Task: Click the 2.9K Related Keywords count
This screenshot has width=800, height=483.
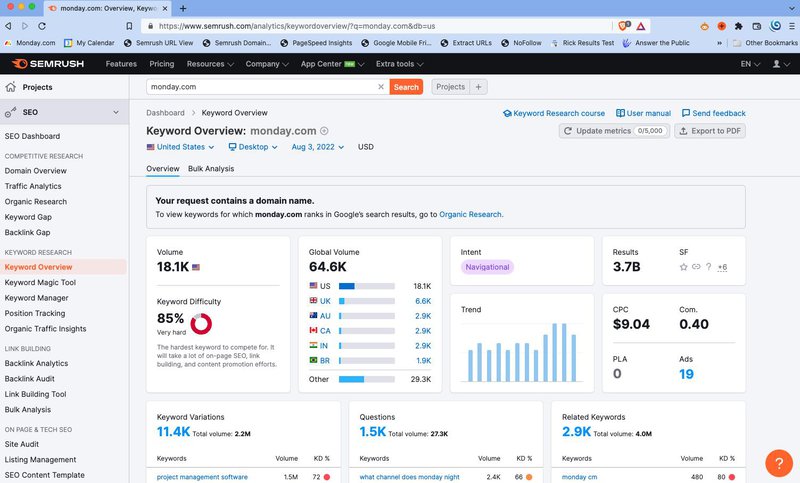Action: (577, 431)
